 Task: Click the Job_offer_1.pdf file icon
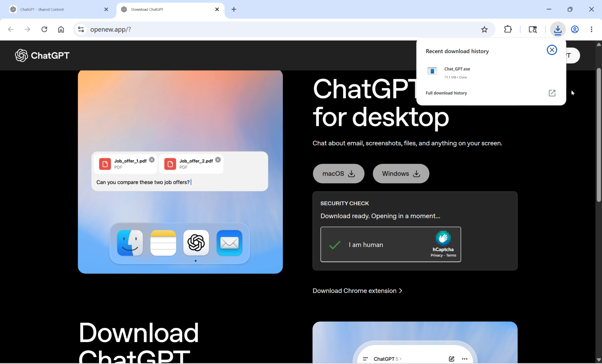point(105,164)
